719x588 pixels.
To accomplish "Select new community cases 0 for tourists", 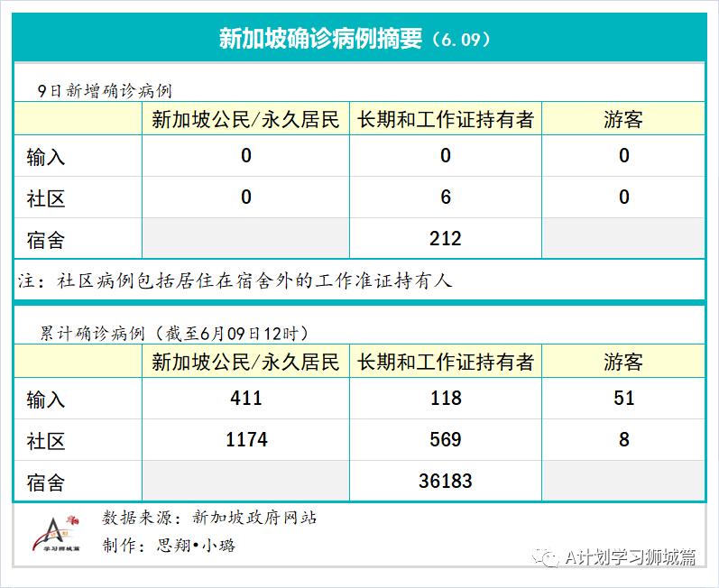I will tap(624, 198).
